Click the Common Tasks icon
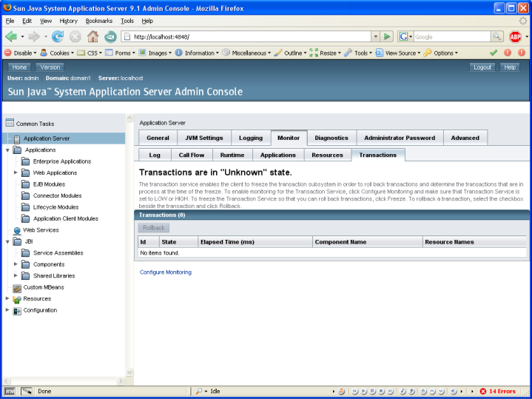The height and width of the screenshot is (399, 532). coord(10,123)
